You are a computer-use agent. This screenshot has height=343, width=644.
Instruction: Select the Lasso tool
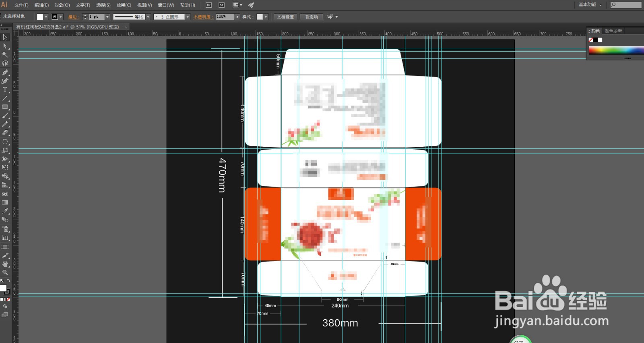(x=5, y=63)
